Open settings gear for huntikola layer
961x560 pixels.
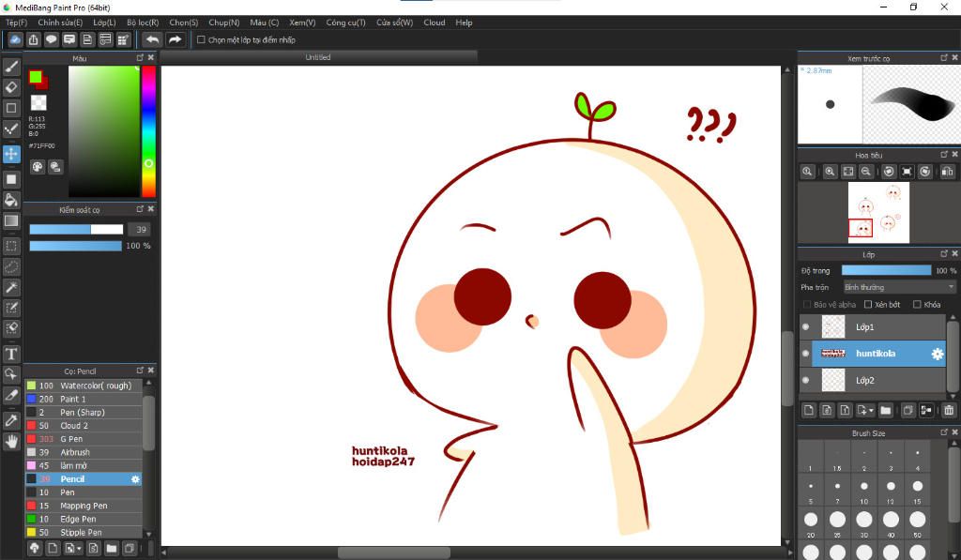click(938, 354)
